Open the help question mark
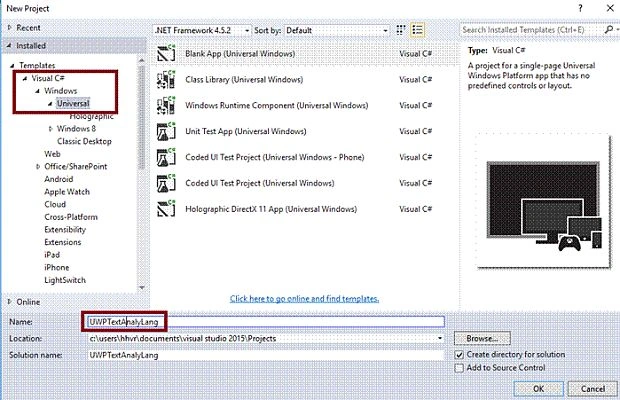Screen dimensions: 620x400 580,8
